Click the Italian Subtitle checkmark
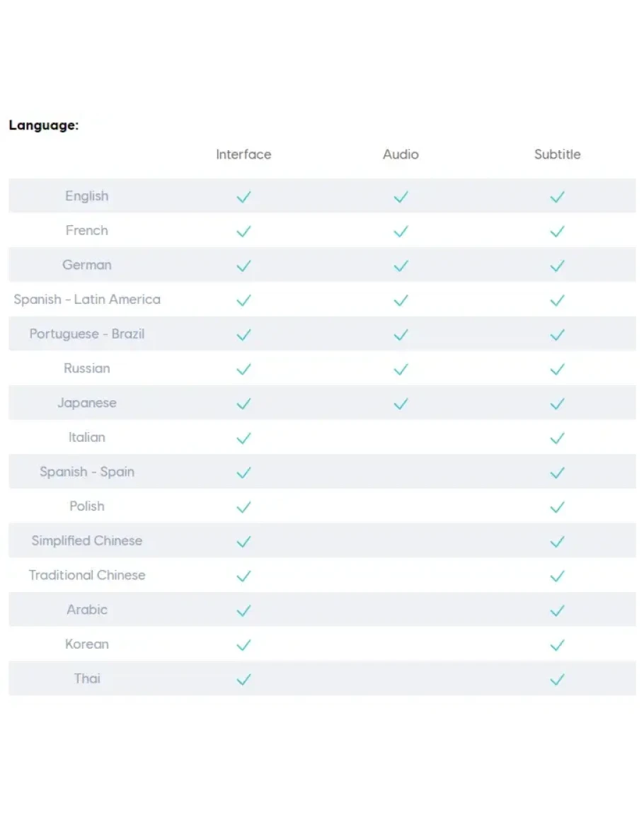The width and height of the screenshot is (644, 818). [557, 438]
